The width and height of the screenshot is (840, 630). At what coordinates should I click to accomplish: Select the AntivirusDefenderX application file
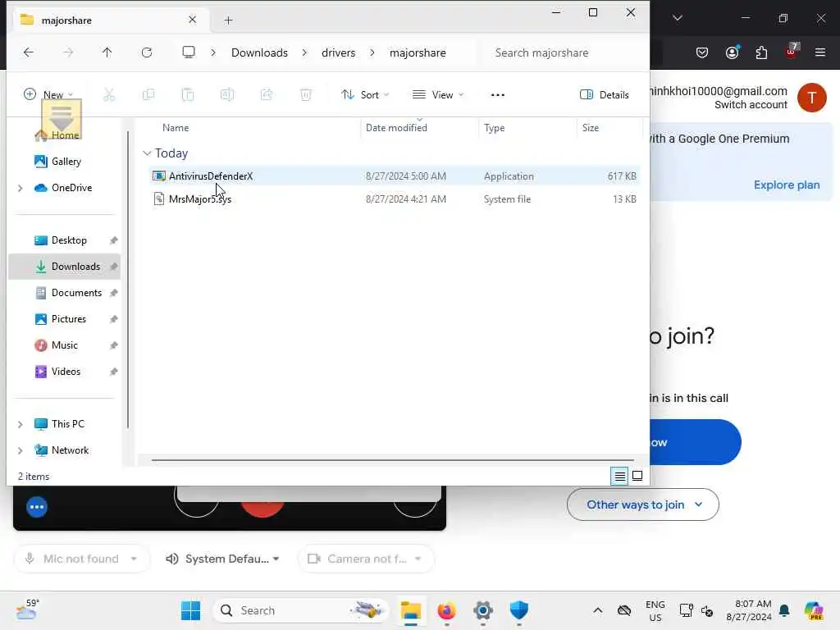[x=394, y=176]
